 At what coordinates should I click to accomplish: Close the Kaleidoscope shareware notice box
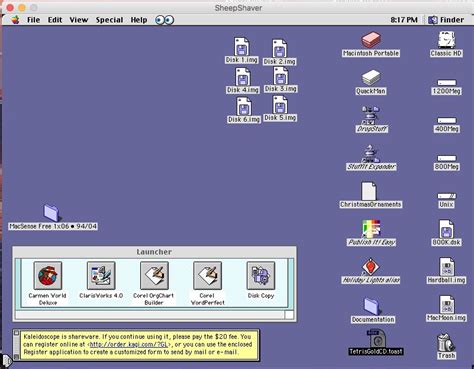16,333
